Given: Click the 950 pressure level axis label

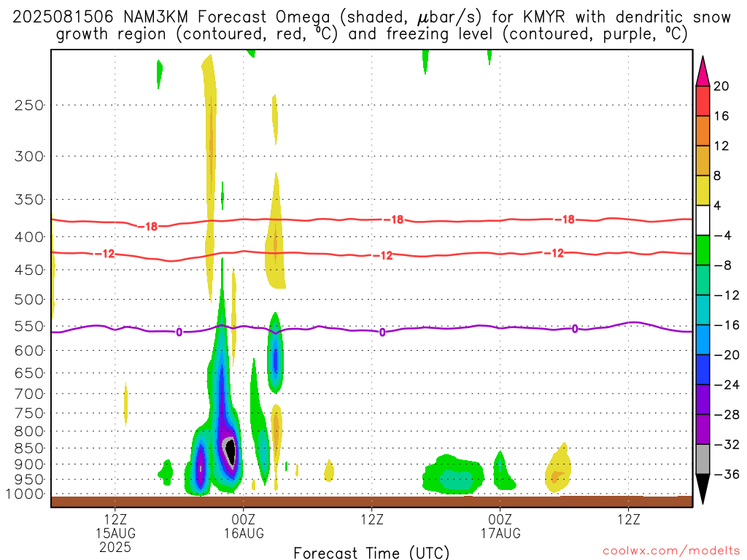Looking at the screenshot, I should tap(29, 480).
